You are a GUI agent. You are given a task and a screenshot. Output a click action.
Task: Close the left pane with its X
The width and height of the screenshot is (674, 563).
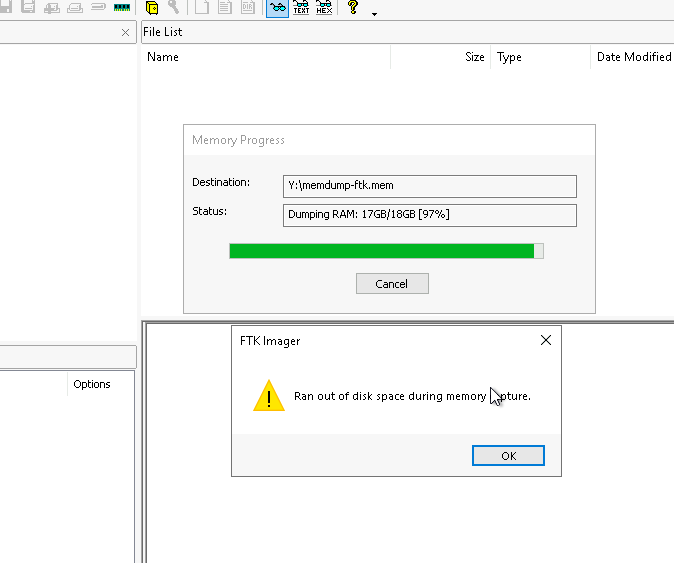click(125, 33)
